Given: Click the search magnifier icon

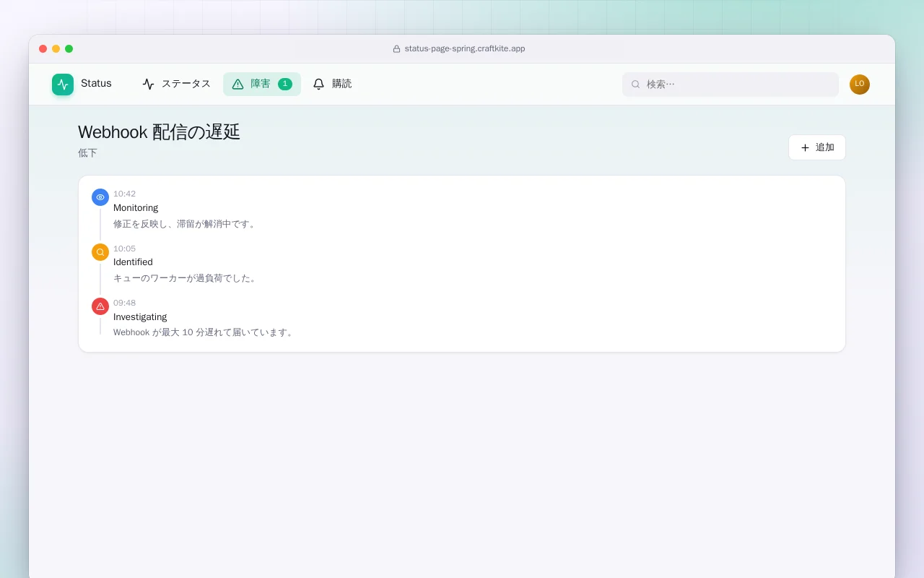Looking at the screenshot, I should [x=636, y=85].
